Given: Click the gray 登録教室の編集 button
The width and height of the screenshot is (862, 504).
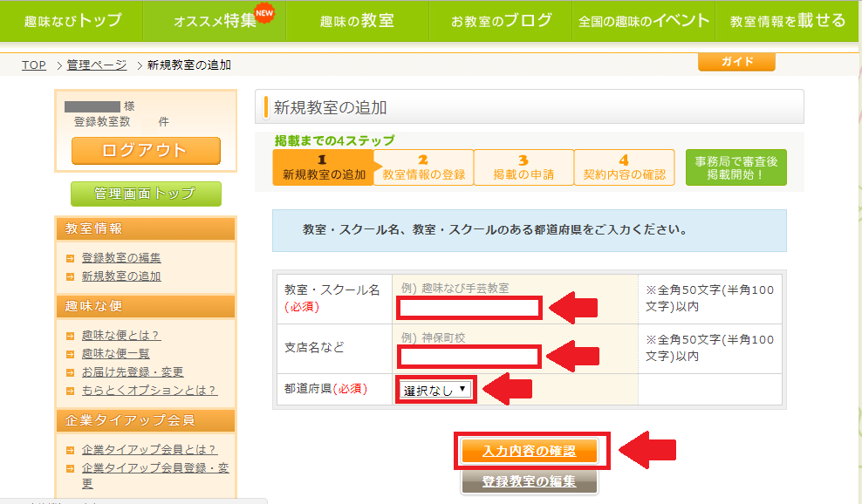Looking at the screenshot, I should click(530, 481).
